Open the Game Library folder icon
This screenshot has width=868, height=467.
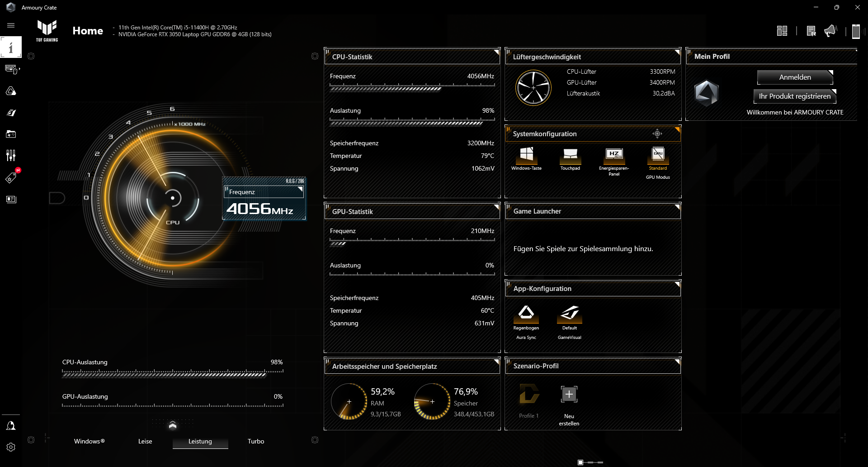[11, 134]
